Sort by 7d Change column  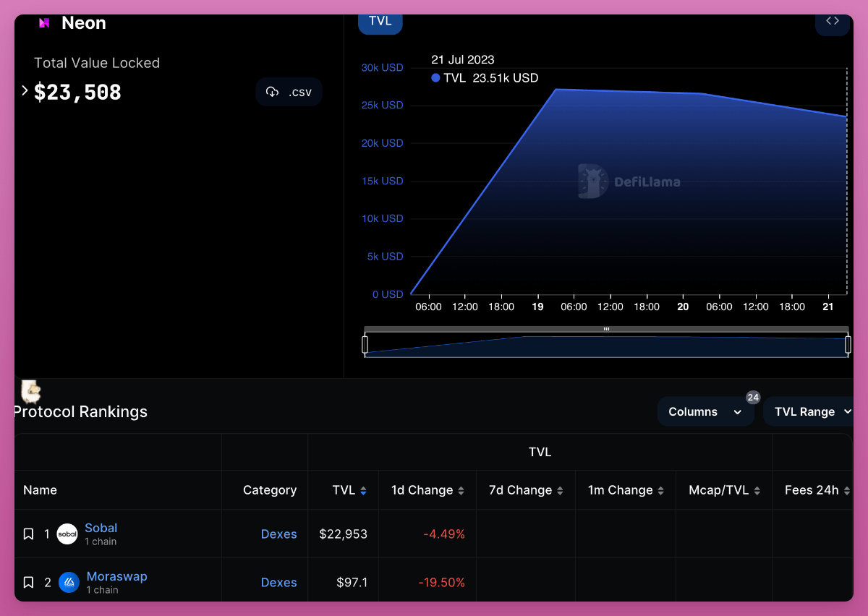[x=526, y=490]
